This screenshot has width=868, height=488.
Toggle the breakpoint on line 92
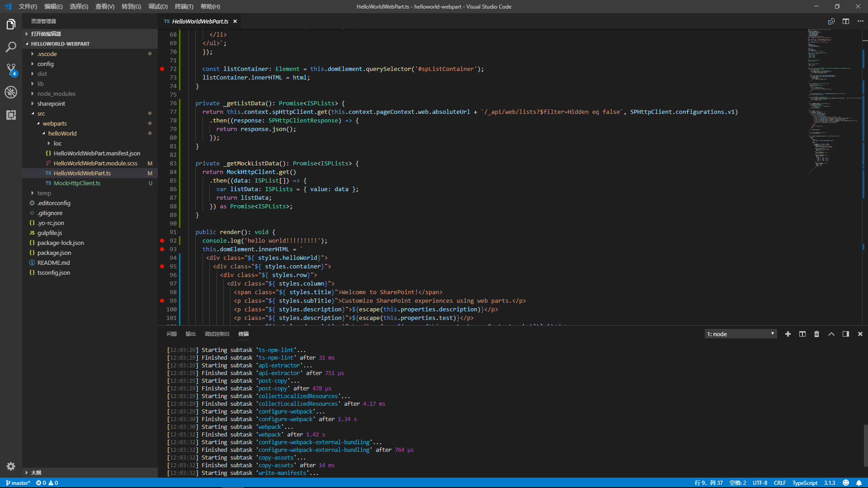[162, 241]
